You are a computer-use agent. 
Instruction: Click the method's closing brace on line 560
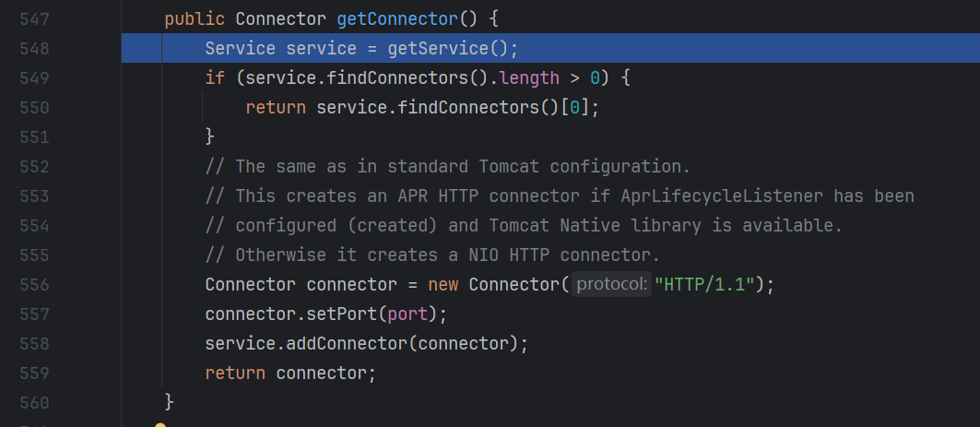pos(169,402)
